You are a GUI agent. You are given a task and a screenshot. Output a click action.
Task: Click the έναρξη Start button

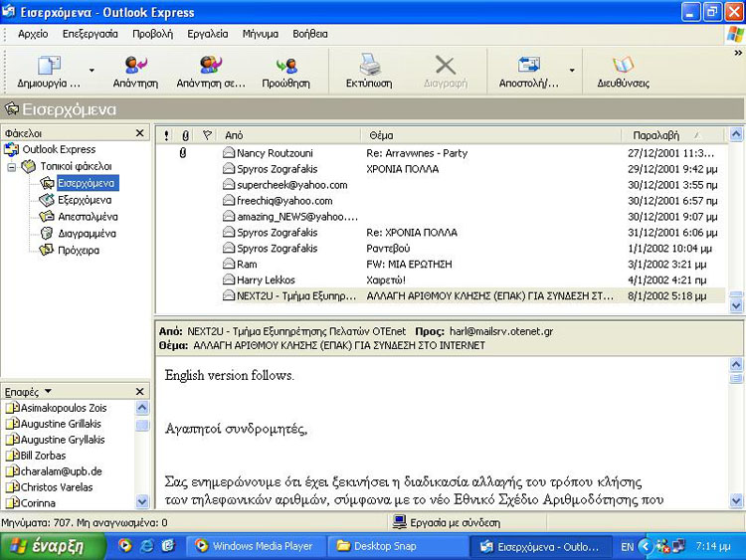53,546
